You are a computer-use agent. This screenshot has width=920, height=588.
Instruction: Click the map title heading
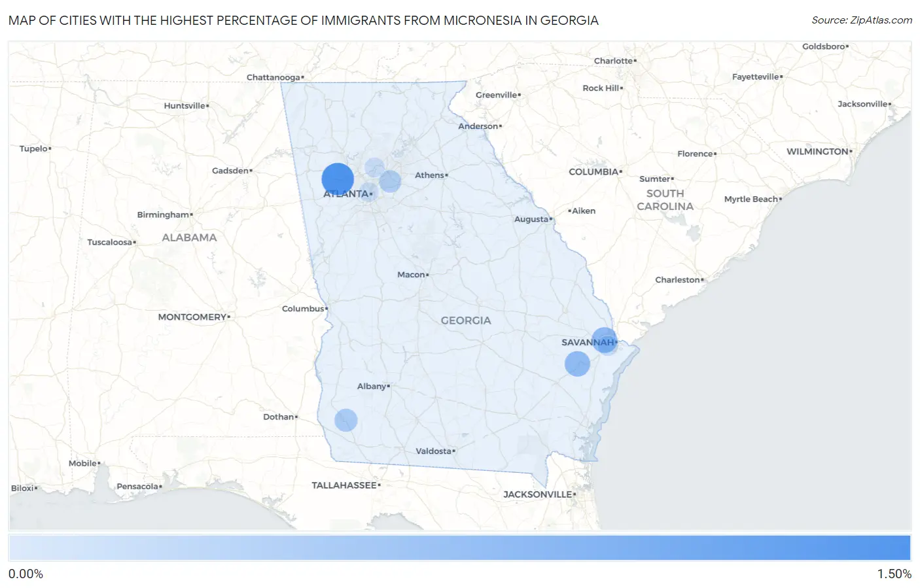pyautogui.click(x=304, y=20)
